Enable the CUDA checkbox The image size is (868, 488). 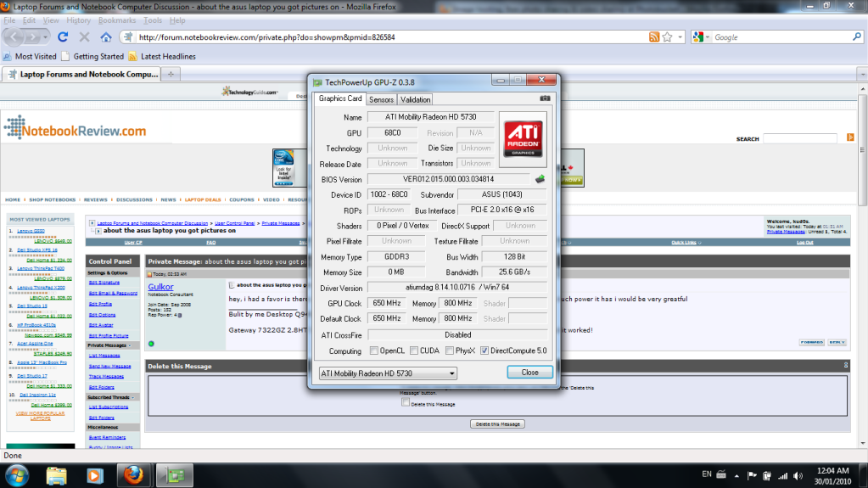tap(414, 351)
